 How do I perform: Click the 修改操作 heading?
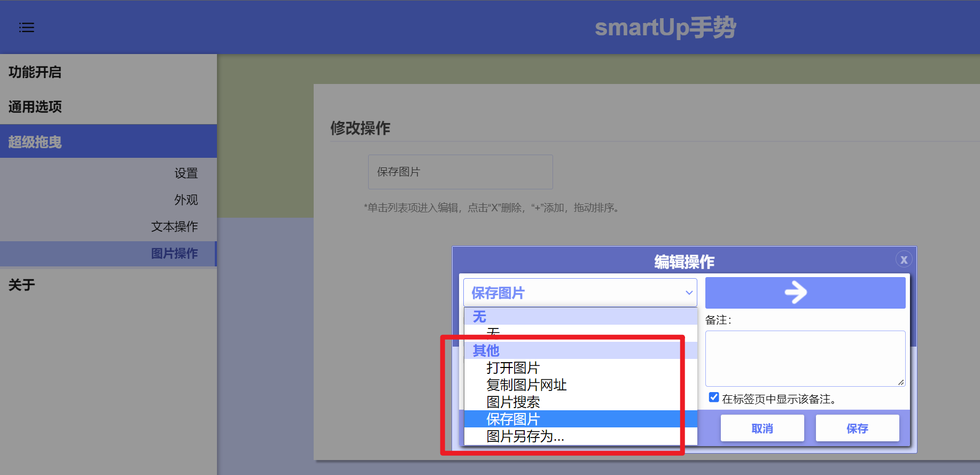(360, 128)
